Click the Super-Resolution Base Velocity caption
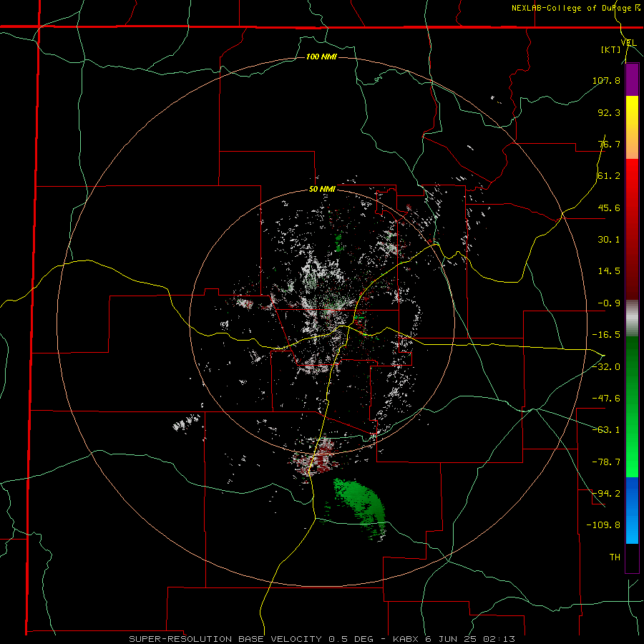The image size is (644, 644). (x=321, y=639)
